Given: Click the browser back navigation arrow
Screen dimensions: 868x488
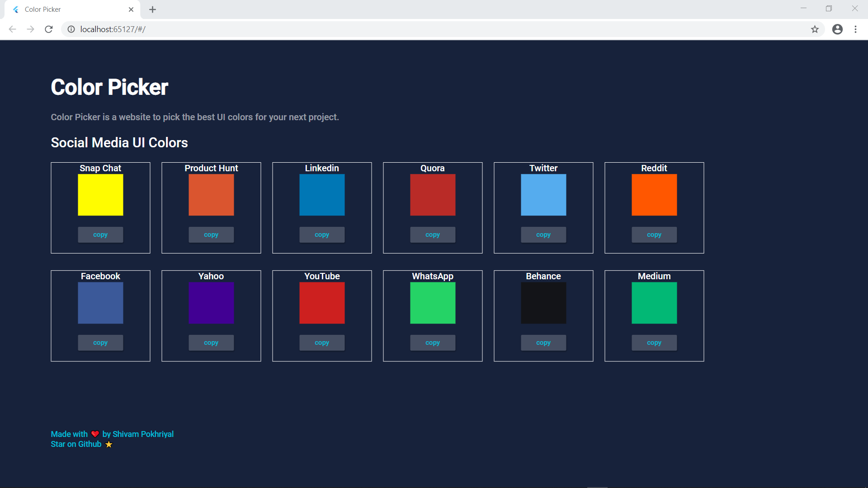Looking at the screenshot, I should 13,28.
